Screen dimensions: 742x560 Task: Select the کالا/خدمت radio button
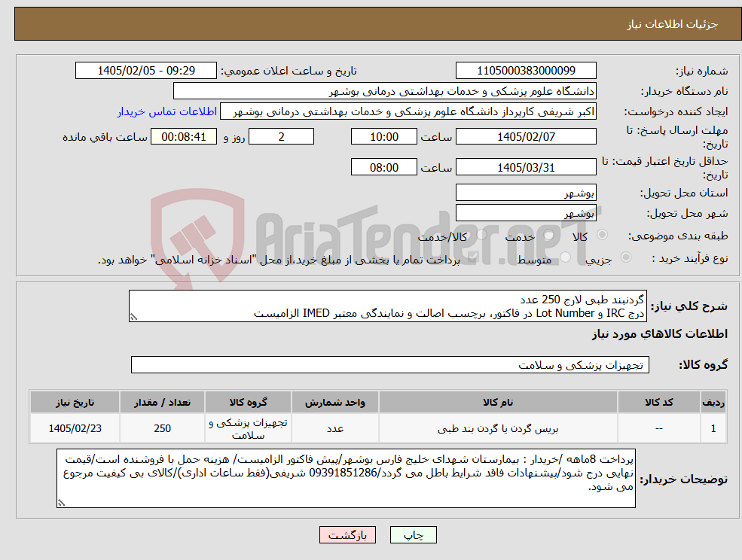pyautogui.click(x=481, y=235)
